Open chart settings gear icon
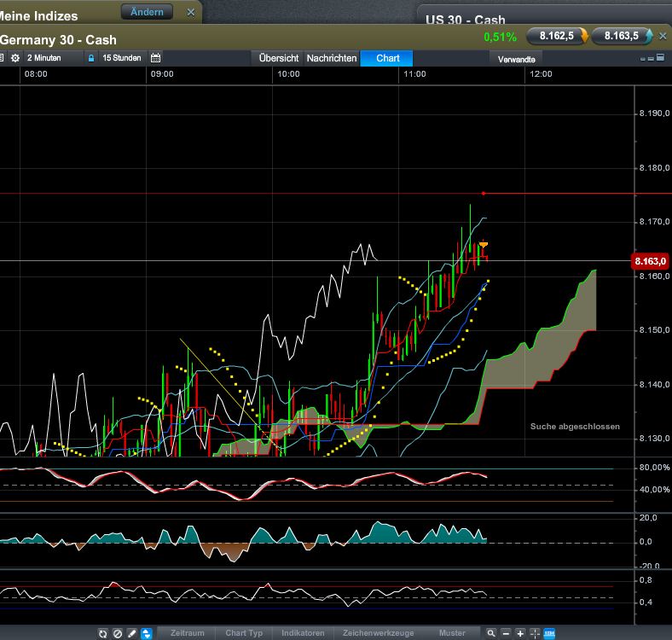This screenshot has height=640, width=672. pos(15,58)
